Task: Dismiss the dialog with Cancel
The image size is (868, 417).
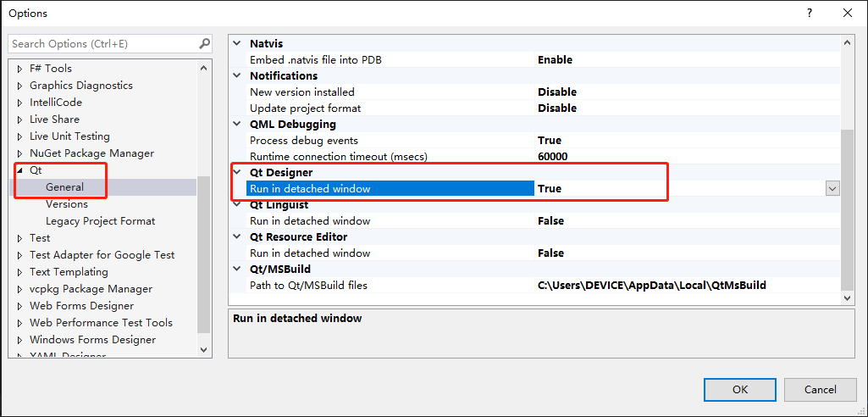Action: tap(821, 390)
